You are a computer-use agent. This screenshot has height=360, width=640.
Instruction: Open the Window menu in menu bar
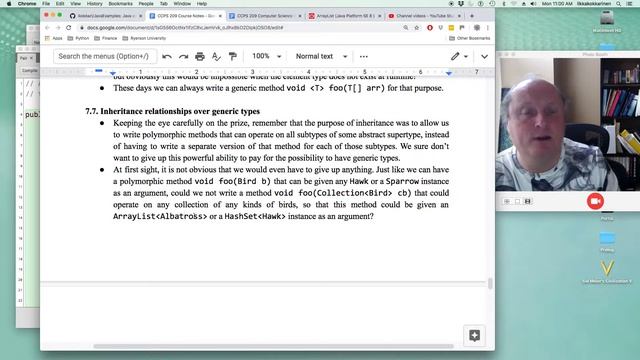tap(182, 3)
